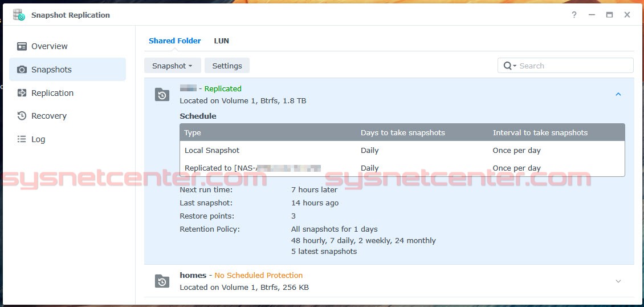Click the Next run time label
644x307 pixels.
(206, 190)
